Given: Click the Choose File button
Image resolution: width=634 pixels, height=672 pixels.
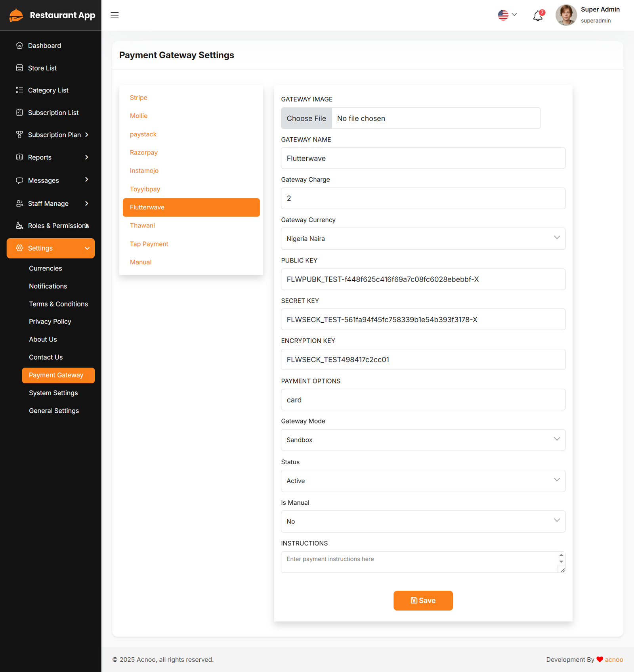Looking at the screenshot, I should point(306,119).
